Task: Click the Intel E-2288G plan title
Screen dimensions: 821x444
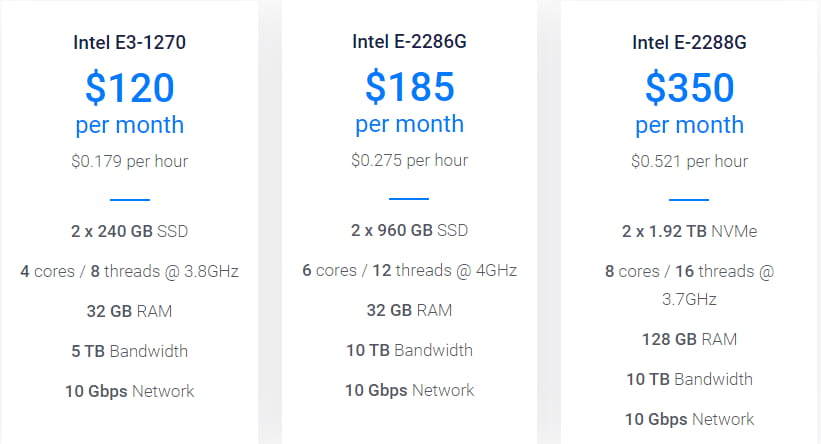Action: point(689,42)
